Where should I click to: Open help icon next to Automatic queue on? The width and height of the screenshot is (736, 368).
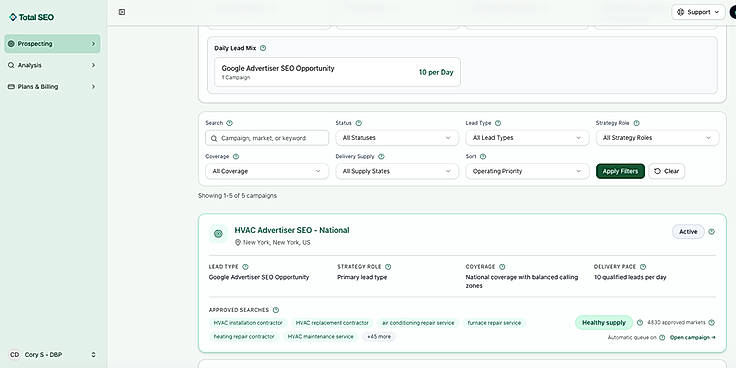(662, 337)
